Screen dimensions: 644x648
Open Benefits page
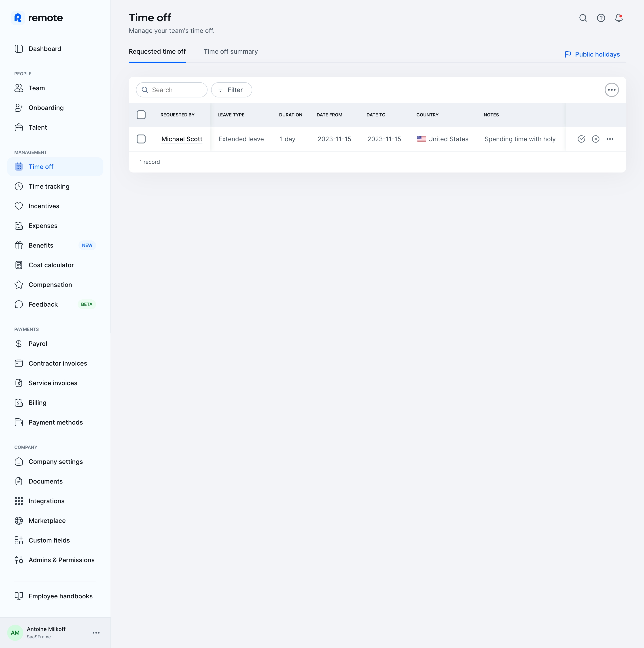[55, 246]
